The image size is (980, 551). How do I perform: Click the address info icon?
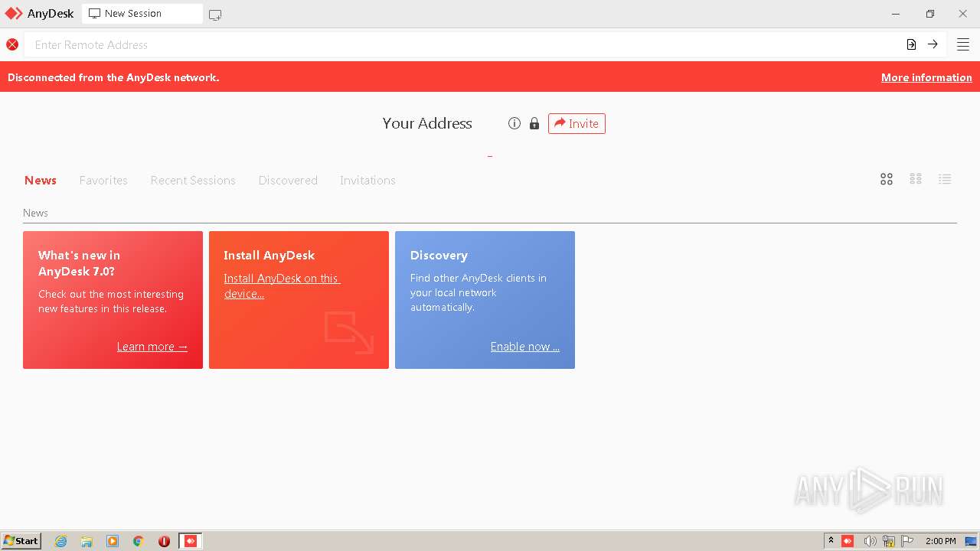coord(514,123)
